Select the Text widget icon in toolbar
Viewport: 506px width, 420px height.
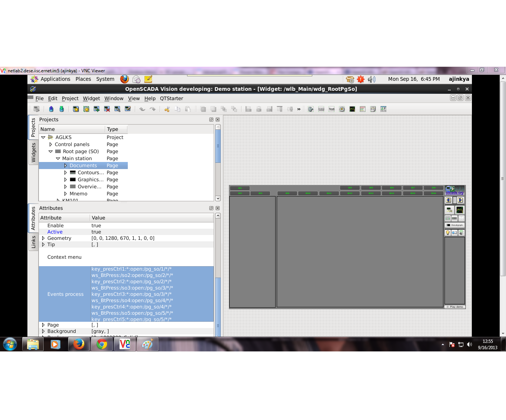(x=332, y=109)
